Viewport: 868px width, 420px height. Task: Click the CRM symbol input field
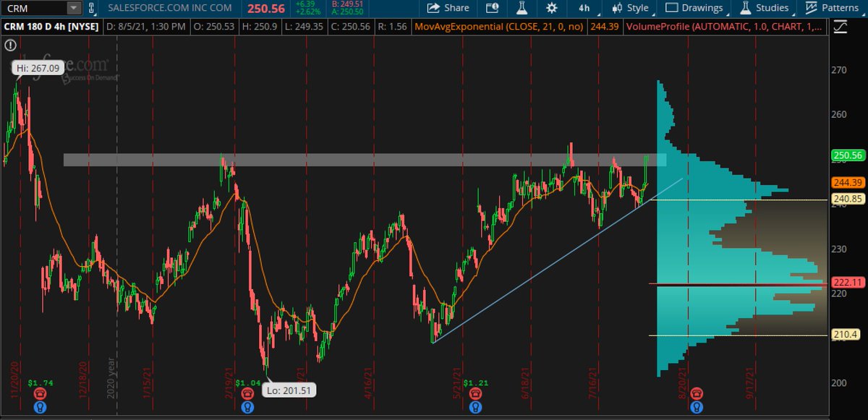point(34,8)
